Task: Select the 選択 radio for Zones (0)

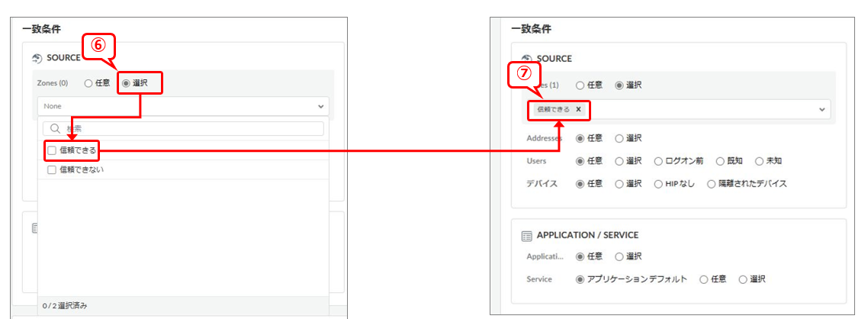Action: click(x=126, y=83)
